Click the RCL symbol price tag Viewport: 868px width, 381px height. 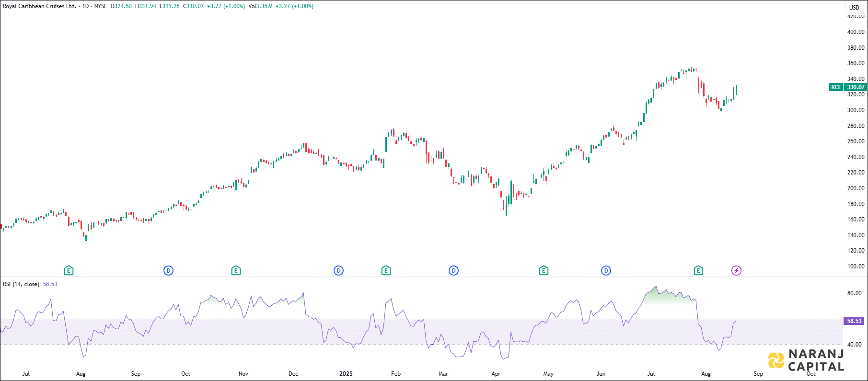coord(836,87)
